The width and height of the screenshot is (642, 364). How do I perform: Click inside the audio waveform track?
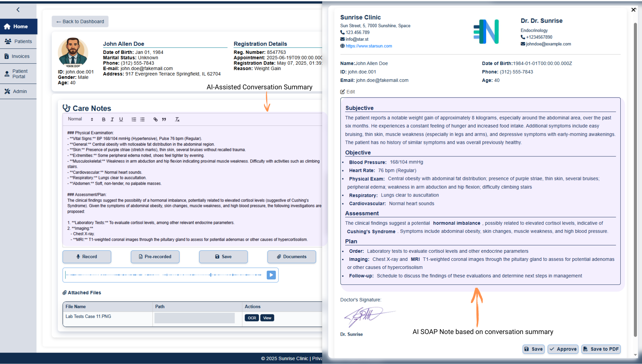coord(164,275)
